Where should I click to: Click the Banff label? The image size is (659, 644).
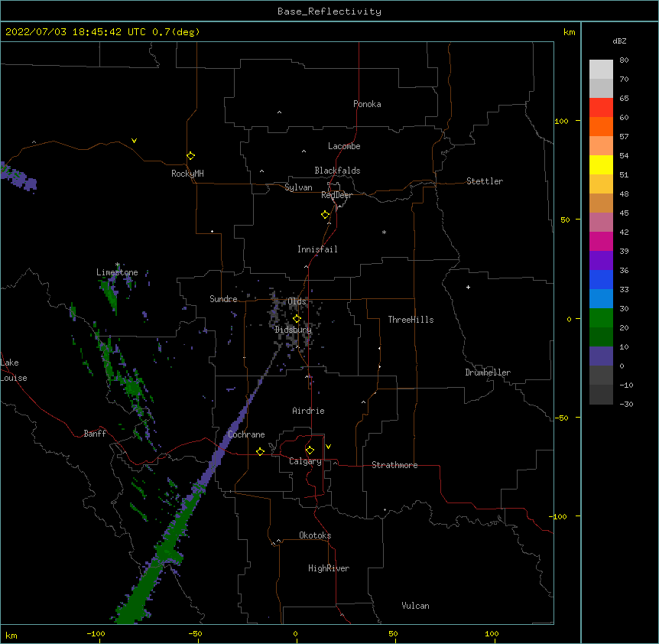point(95,434)
